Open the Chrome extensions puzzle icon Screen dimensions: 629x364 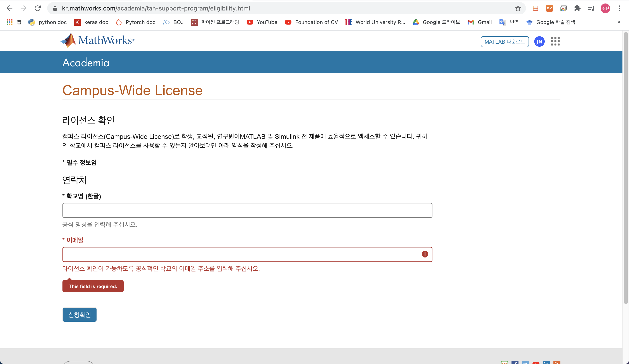point(577,9)
